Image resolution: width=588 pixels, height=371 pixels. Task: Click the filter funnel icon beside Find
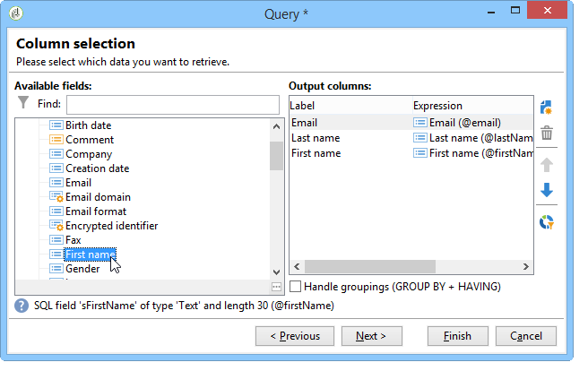(x=23, y=102)
